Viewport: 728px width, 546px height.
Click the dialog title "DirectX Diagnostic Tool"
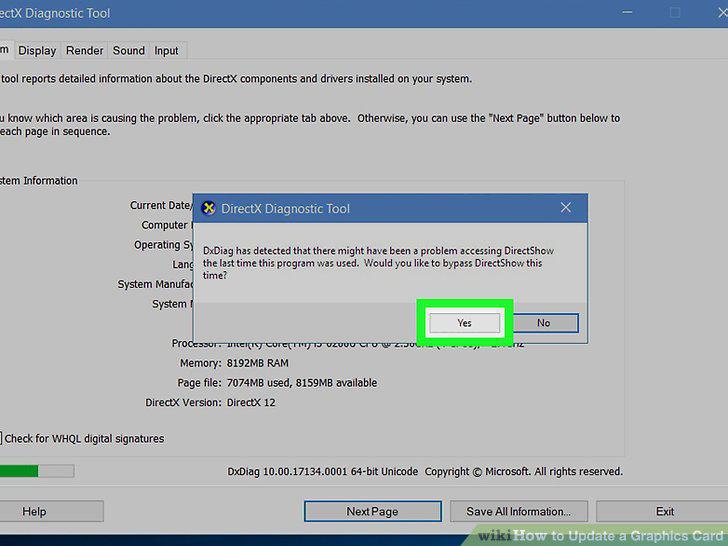[285, 208]
